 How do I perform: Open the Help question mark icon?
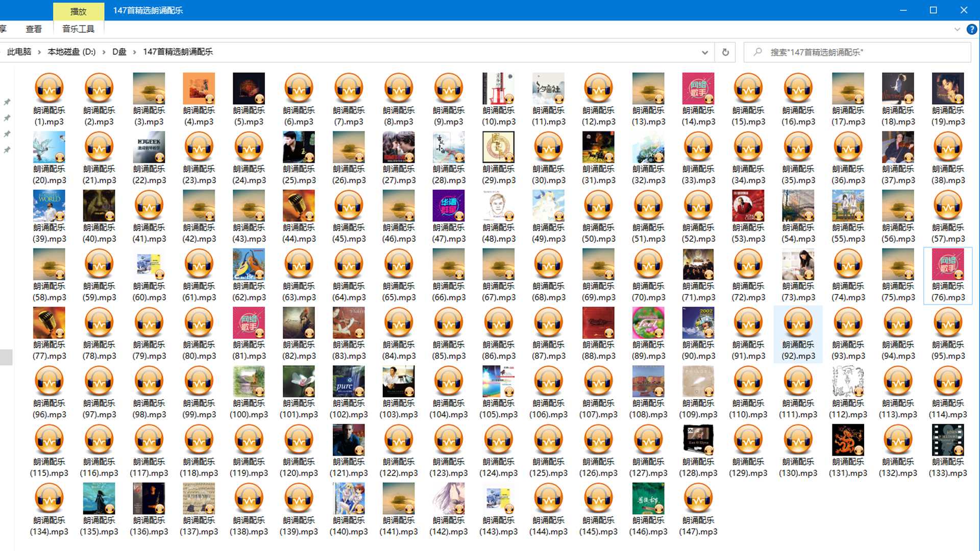pyautogui.click(x=972, y=30)
